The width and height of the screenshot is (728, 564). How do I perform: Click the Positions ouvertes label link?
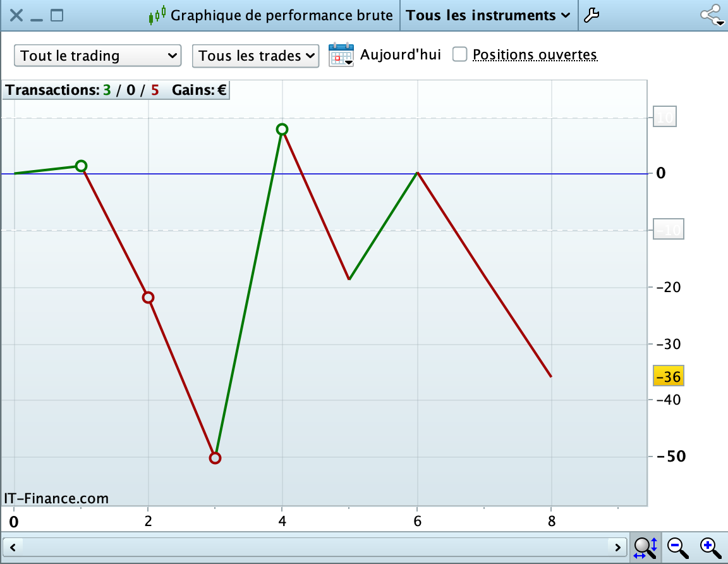[535, 55]
